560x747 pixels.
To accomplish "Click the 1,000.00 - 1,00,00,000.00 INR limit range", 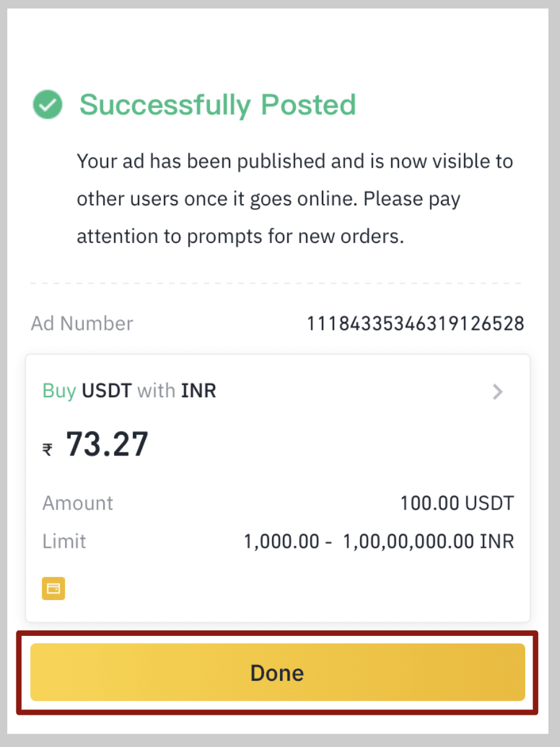I will (x=379, y=541).
